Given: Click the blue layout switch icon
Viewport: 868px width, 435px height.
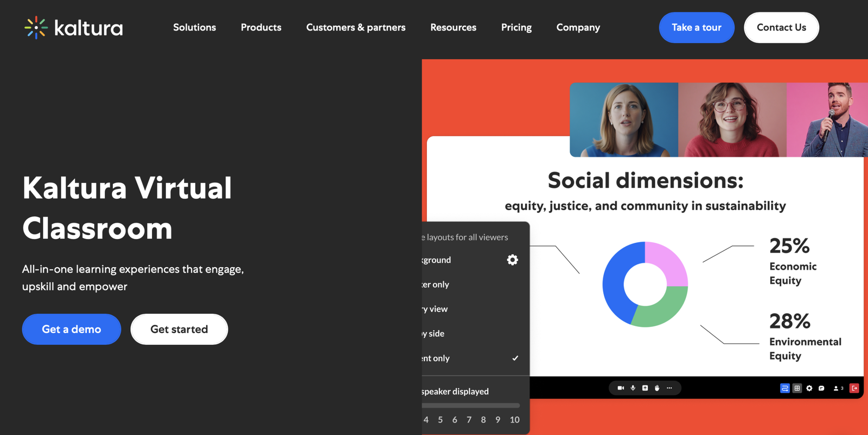Looking at the screenshot, I should [784, 388].
